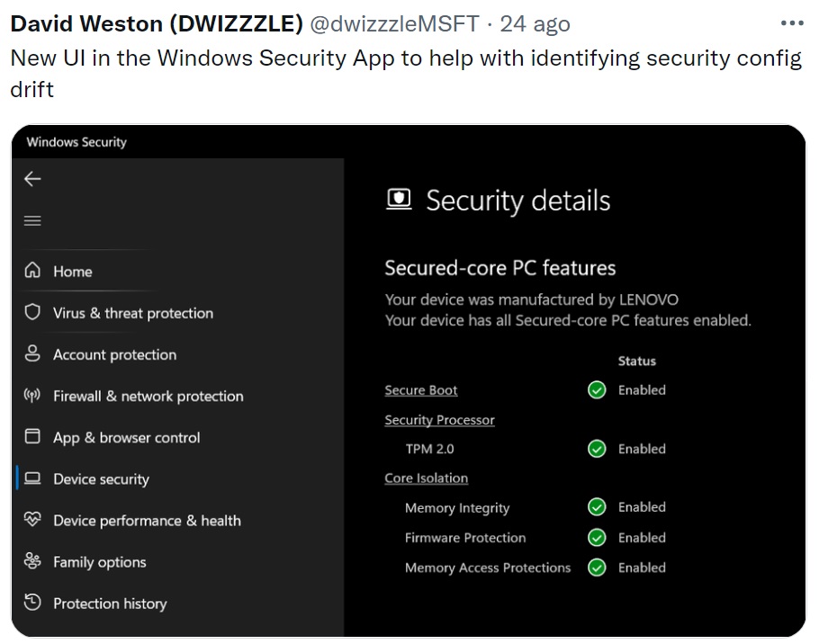This screenshot has width=819, height=644.
Task: Click the Account protection person icon
Action: click(x=32, y=353)
